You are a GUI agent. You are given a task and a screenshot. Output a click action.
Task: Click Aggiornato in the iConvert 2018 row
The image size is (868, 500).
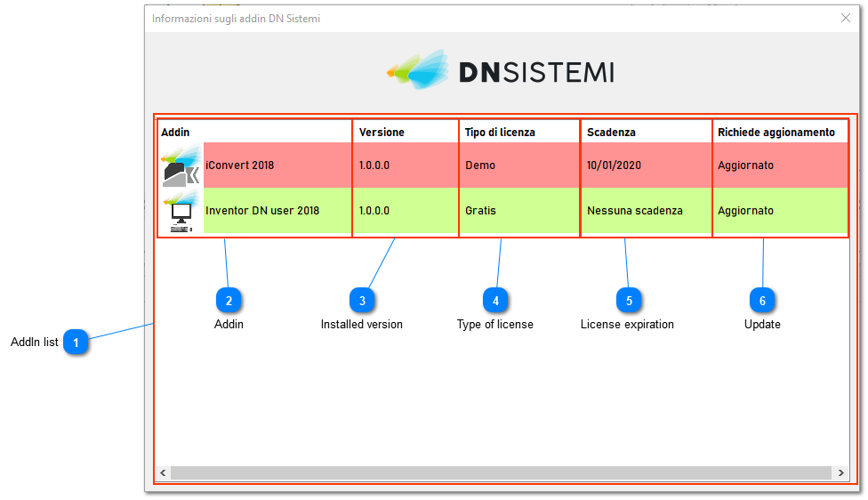click(x=745, y=165)
